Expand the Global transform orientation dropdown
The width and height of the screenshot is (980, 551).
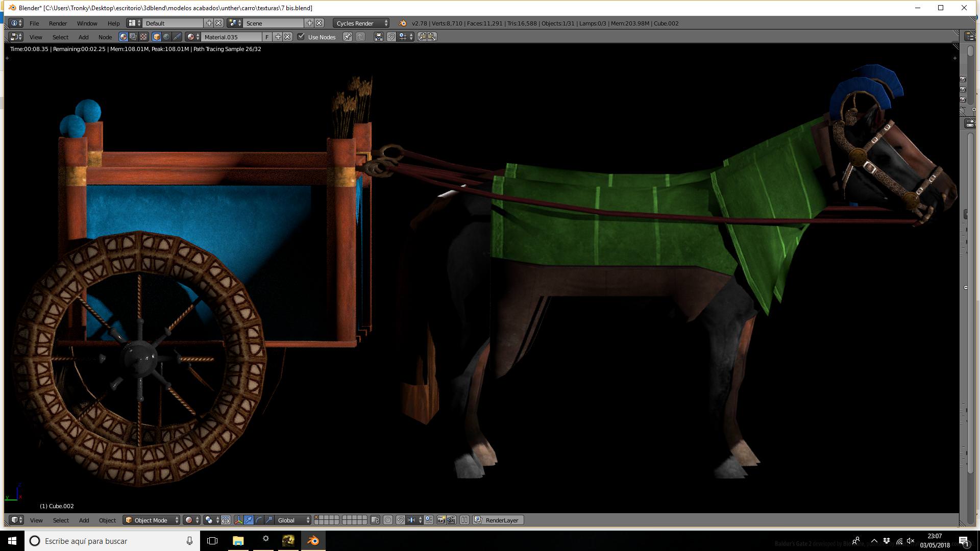point(293,520)
